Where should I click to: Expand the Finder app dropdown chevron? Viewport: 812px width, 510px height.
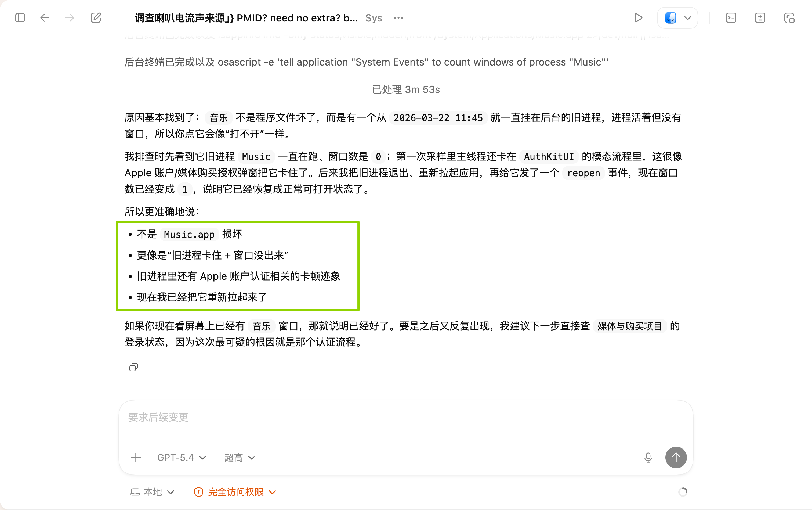[688, 18]
